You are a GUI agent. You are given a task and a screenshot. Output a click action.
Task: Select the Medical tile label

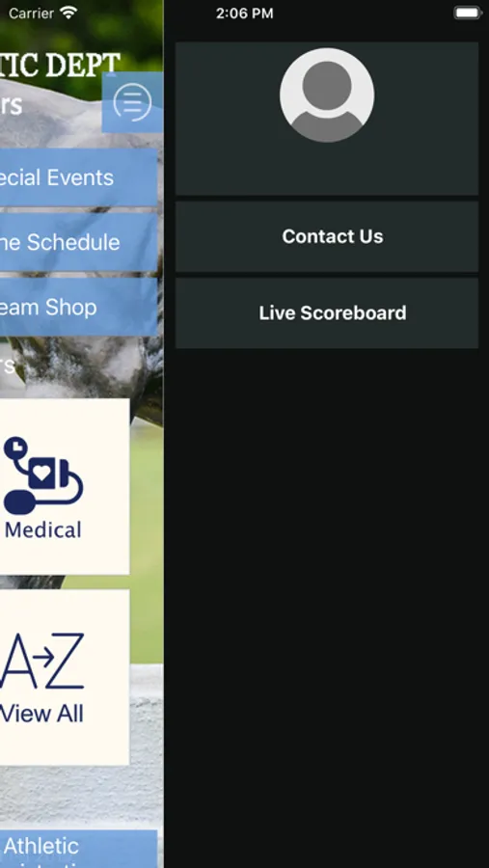(x=43, y=529)
